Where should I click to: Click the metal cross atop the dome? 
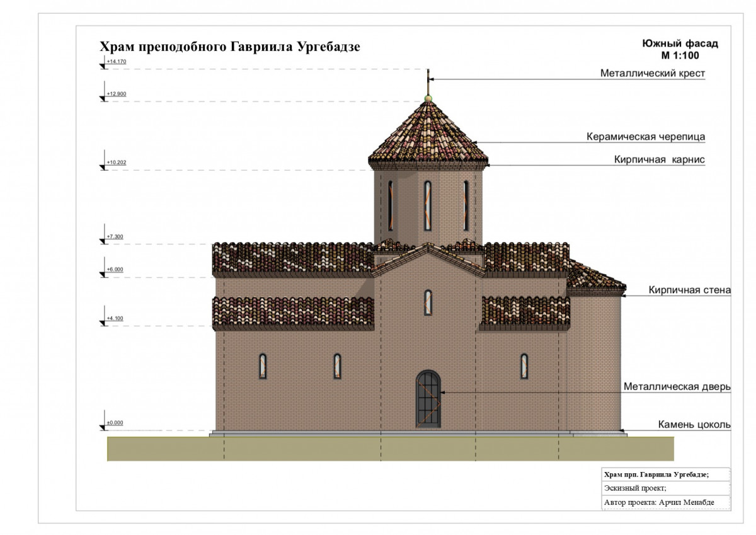coord(429,82)
